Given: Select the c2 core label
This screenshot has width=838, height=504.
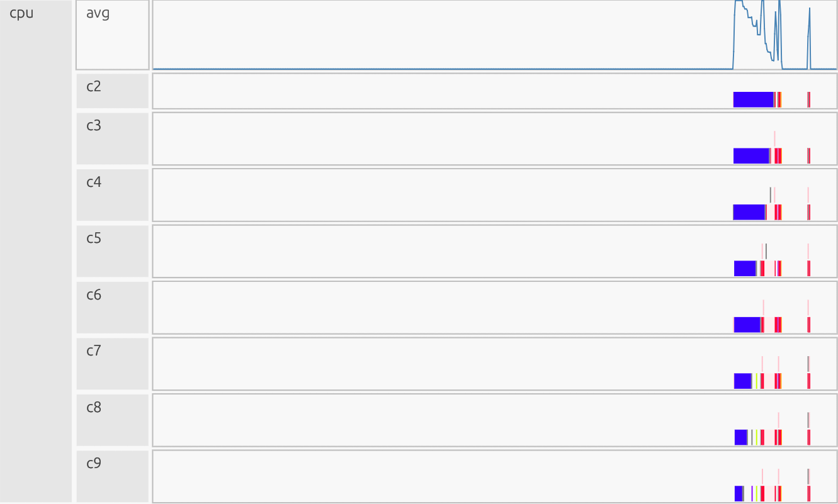Looking at the screenshot, I should tap(94, 87).
